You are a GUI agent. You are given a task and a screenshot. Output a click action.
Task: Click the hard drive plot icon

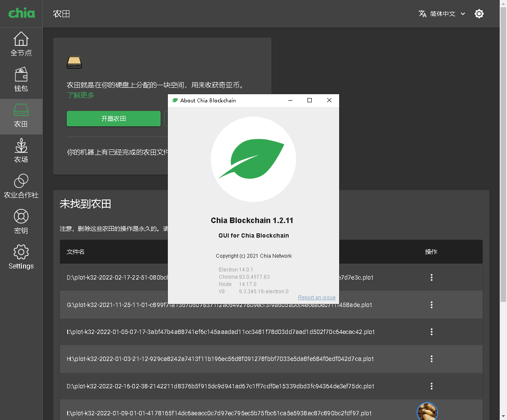point(74,63)
